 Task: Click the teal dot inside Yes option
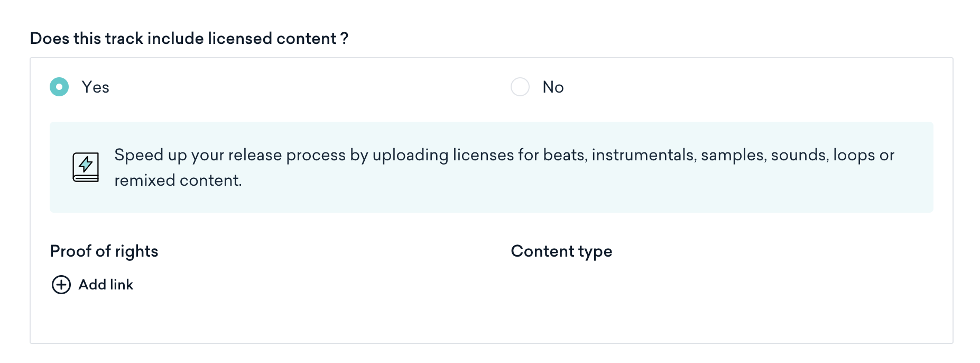[59, 87]
